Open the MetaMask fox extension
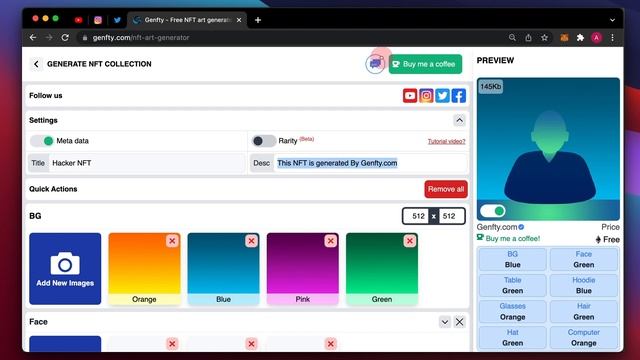Viewport: 640px width, 360px height. [564, 38]
